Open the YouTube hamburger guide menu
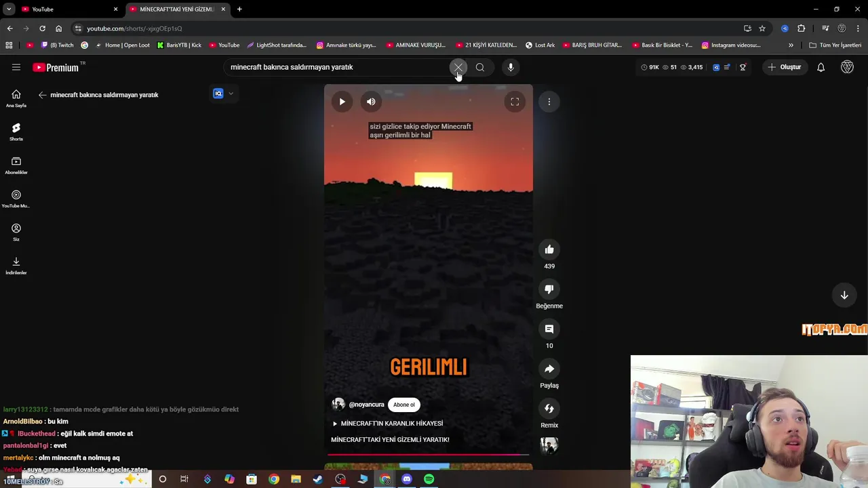 (16, 67)
